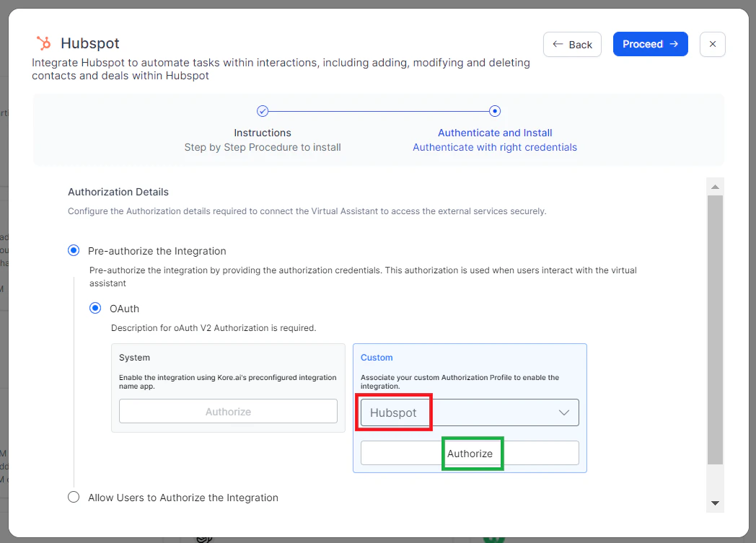Click the Hubspot sprocket logo icon
This screenshot has height=543, width=756.
pos(43,43)
